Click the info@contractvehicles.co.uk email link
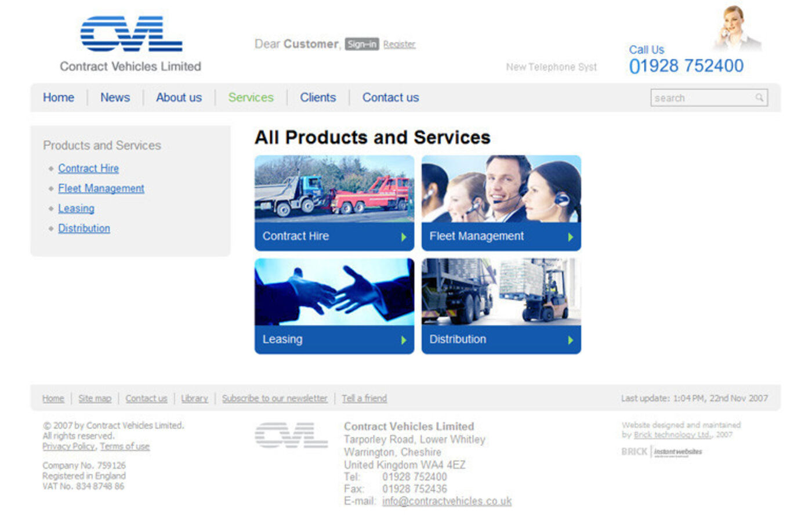This screenshot has height=528, width=812. coord(447,501)
